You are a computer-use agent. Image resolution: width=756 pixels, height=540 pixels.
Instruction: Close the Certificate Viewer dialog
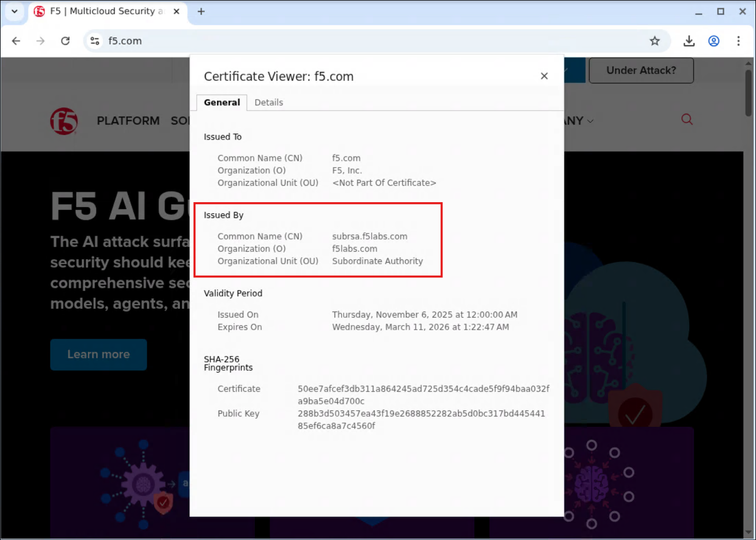click(x=544, y=76)
